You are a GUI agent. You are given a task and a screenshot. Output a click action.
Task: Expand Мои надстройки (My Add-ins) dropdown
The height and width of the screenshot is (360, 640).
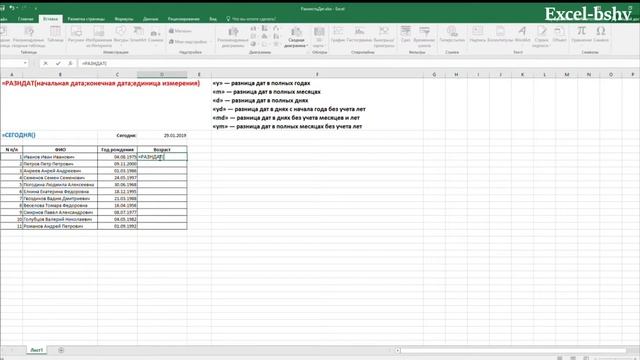click(190, 42)
